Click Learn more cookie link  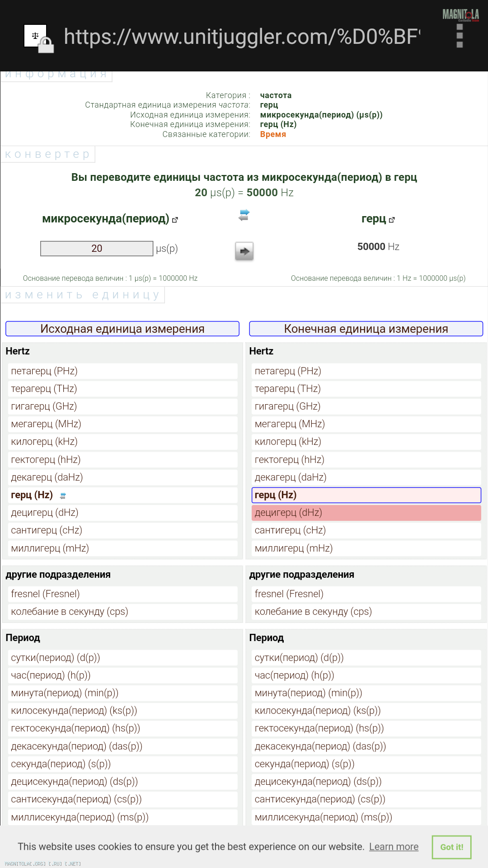394,847
